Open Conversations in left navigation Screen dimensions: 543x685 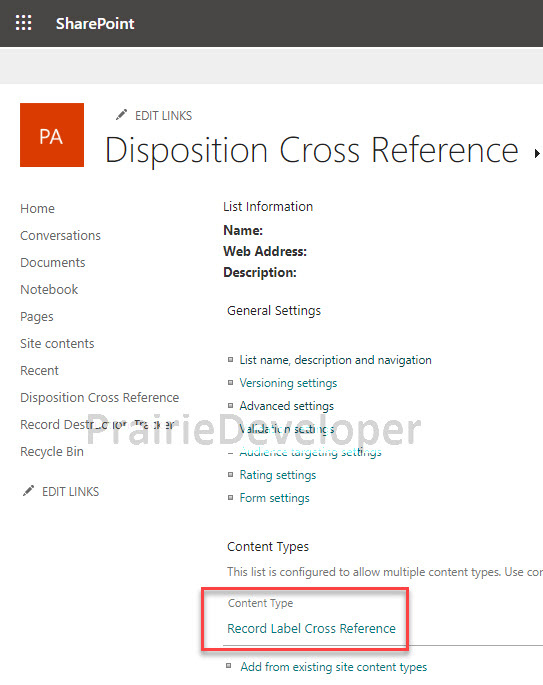tap(60, 236)
